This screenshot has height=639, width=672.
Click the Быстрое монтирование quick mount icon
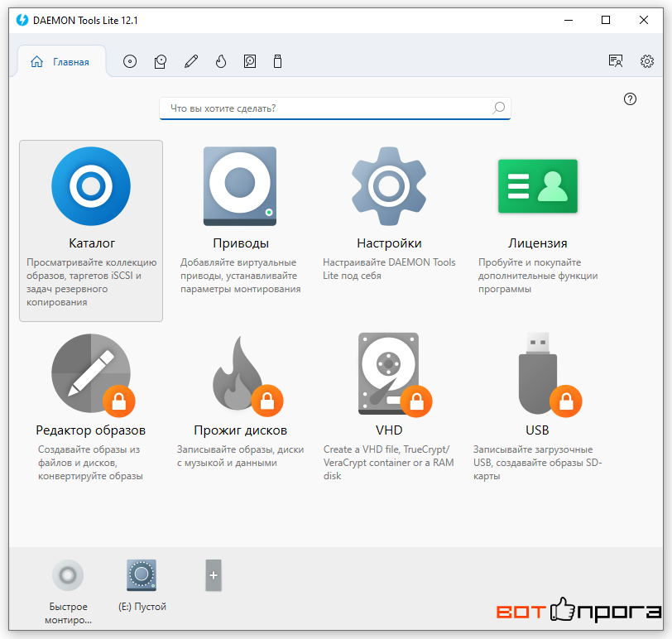68,575
